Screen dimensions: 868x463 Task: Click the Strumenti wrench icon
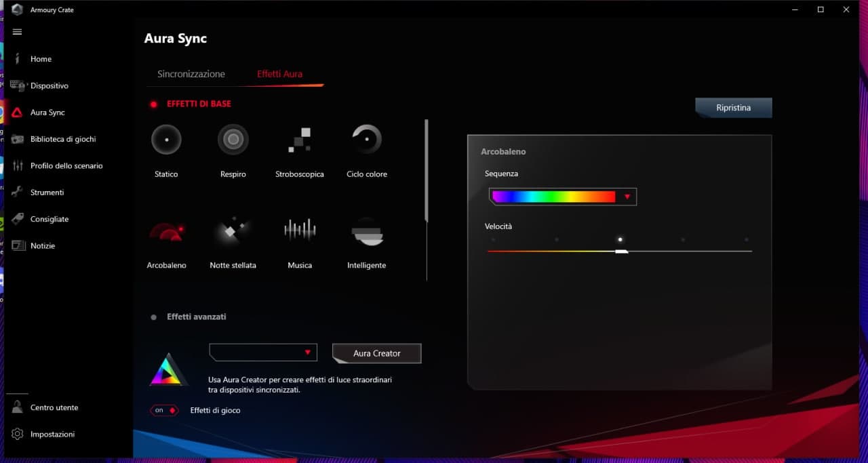(x=17, y=193)
